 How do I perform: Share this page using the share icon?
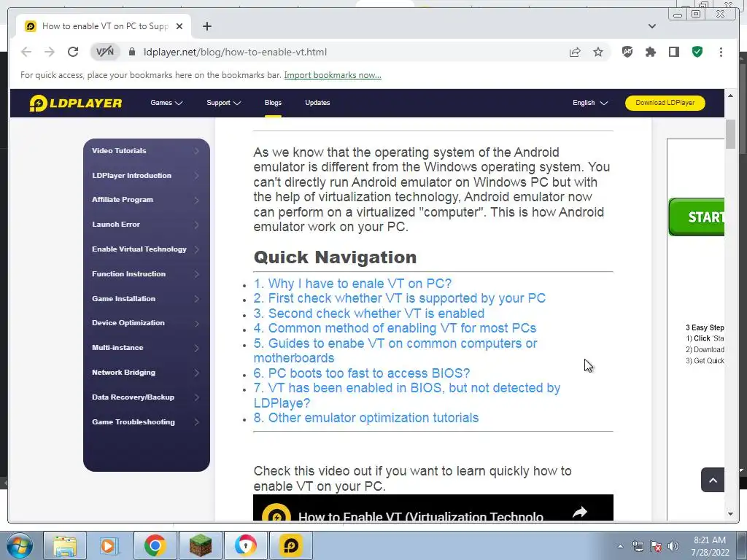pyautogui.click(x=575, y=52)
